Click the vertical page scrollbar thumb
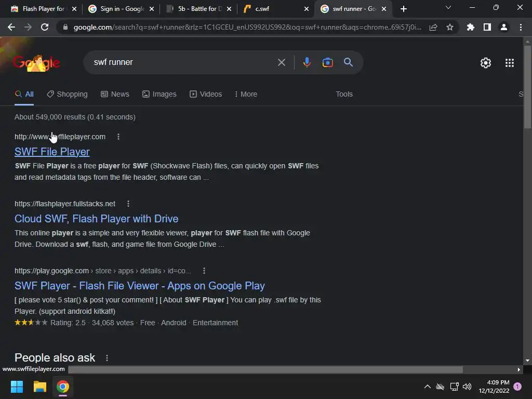532x399 pixels. (527, 87)
